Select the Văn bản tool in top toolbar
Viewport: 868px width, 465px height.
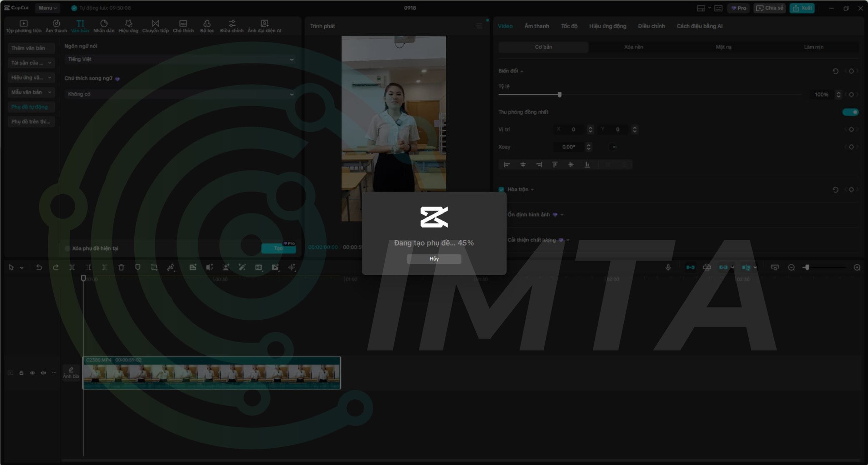tap(80, 25)
